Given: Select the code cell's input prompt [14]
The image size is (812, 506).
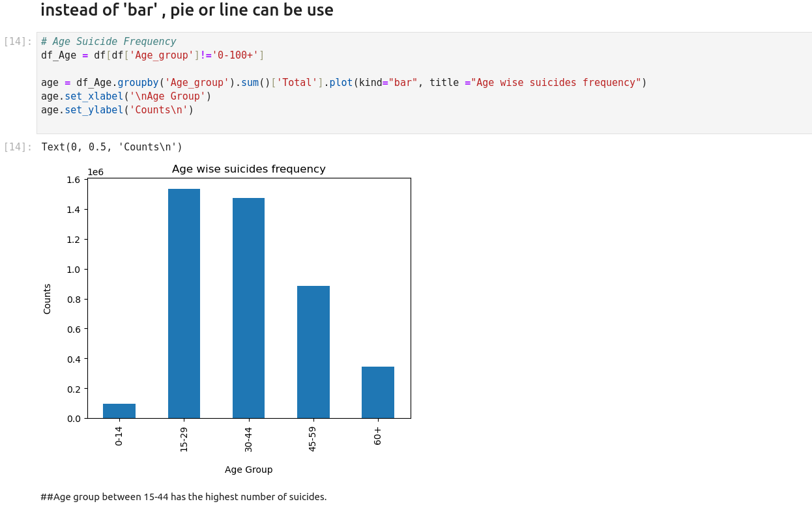Looking at the screenshot, I should [18, 42].
